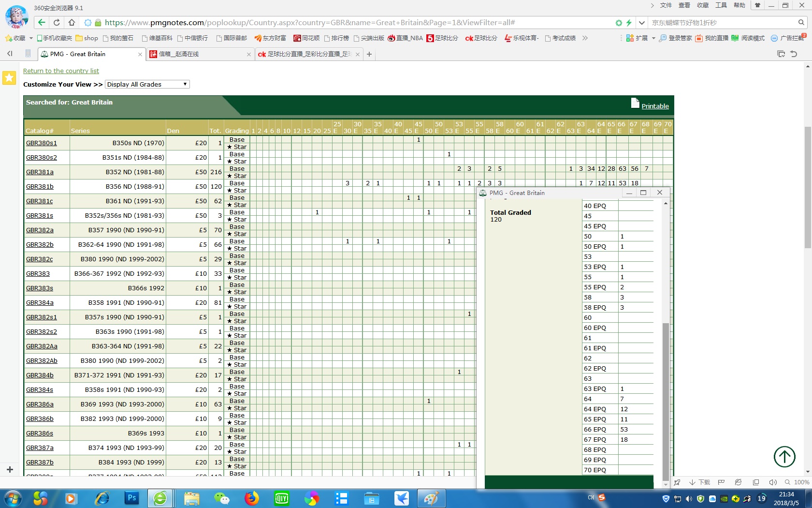This screenshot has height=508, width=812.
Task: Reload the page with refresh icon
Action: point(57,23)
